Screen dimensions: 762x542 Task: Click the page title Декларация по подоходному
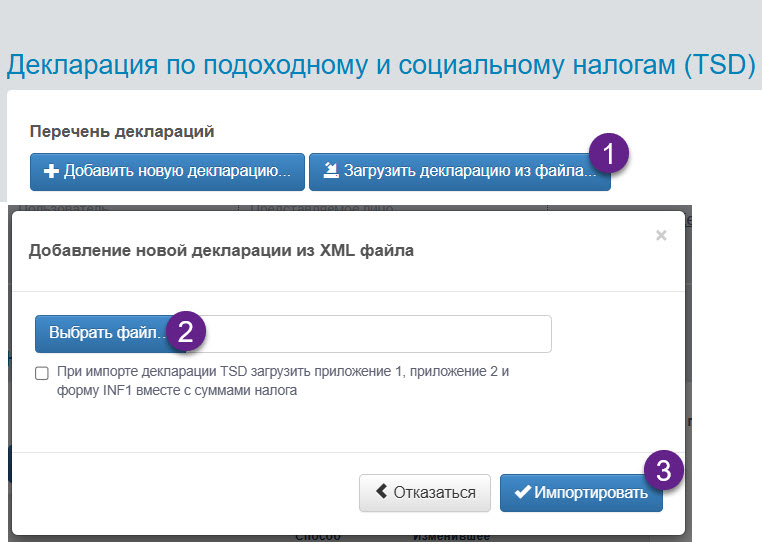(380, 66)
